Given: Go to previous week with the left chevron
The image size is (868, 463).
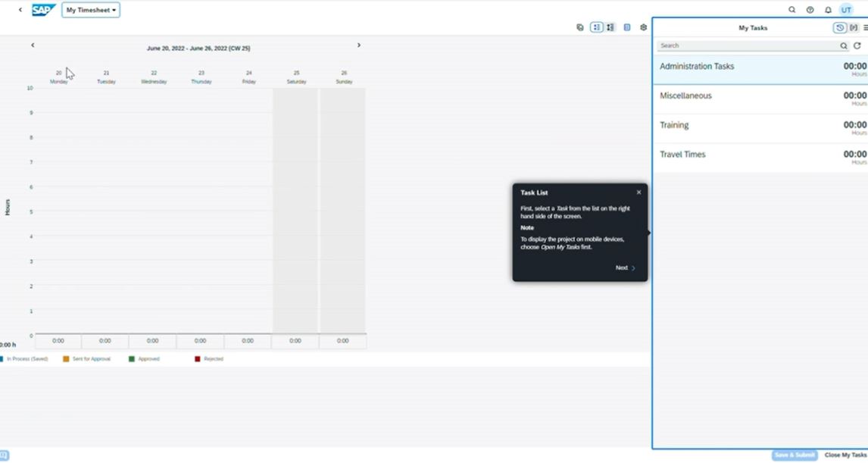Looking at the screenshot, I should tap(33, 45).
